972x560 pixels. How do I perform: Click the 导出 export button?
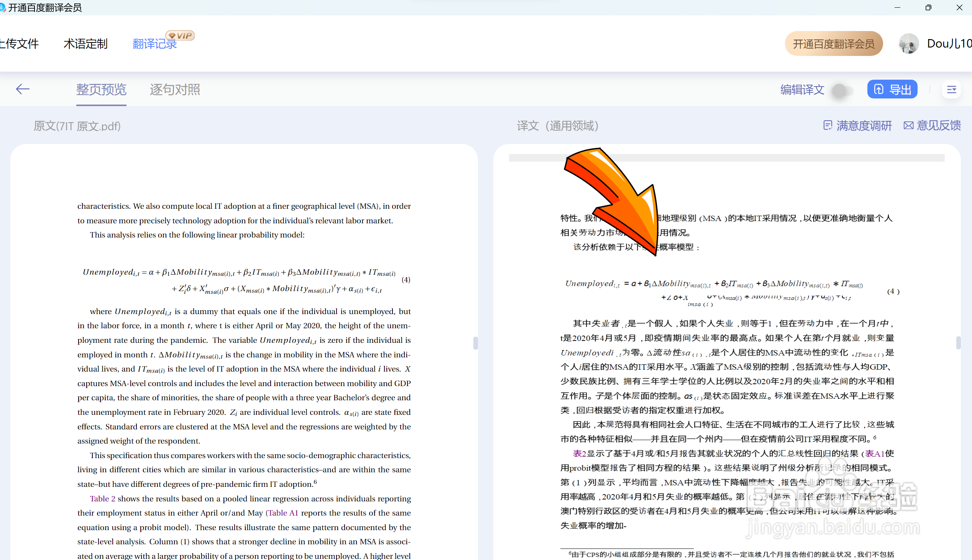(892, 90)
